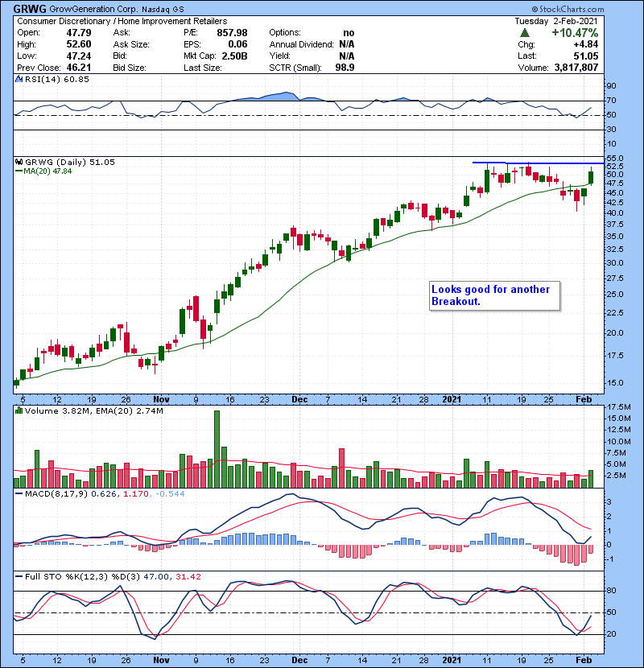Click the tall red volume bar in December
644x668 pixels.
point(341,468)
